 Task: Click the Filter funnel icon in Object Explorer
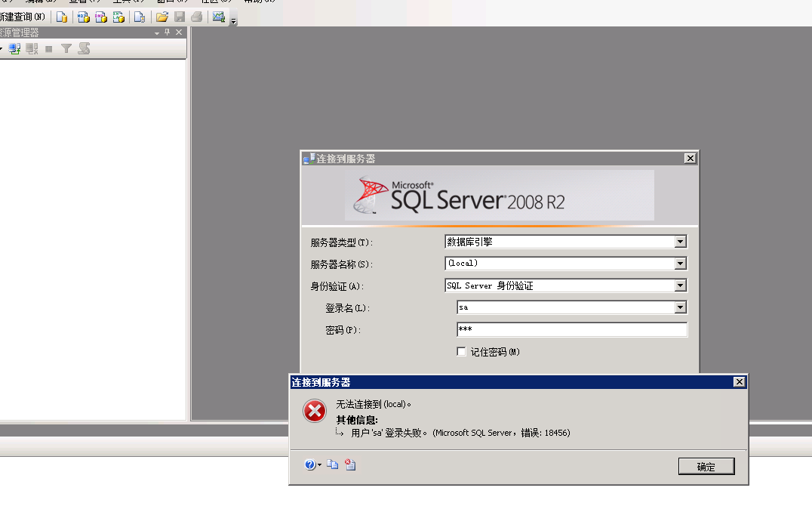coord(66,48)
